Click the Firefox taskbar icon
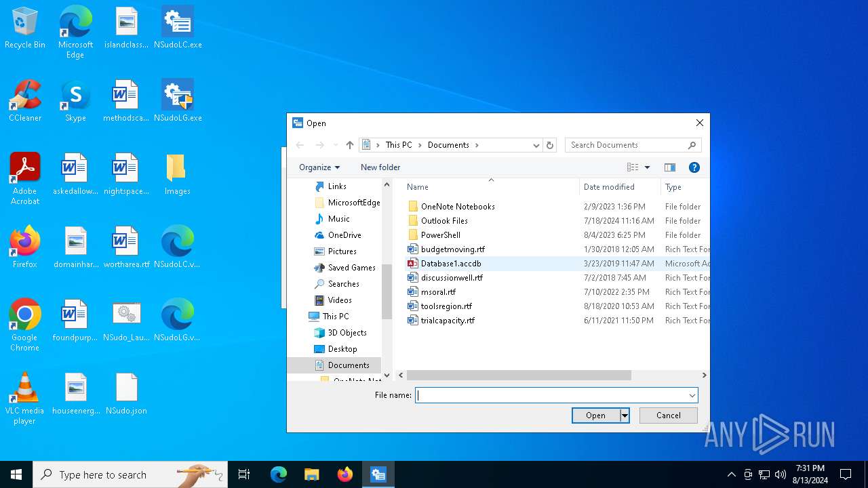The image size is (868, 488). (x=345, y=474)
